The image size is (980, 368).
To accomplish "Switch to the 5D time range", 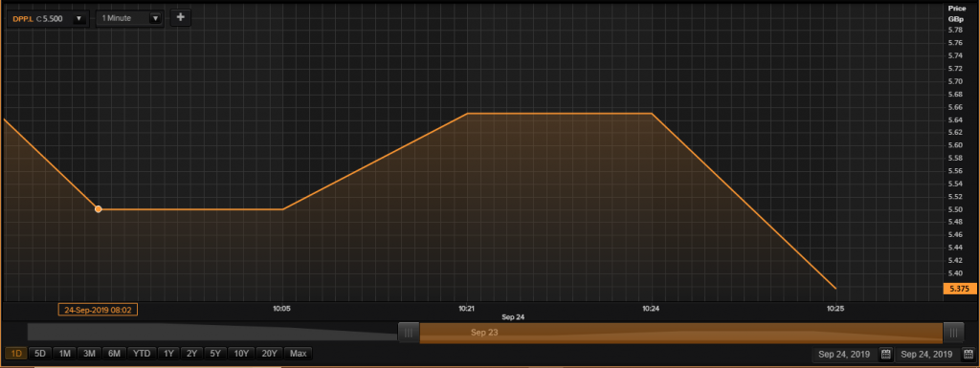I will [40, 354].
